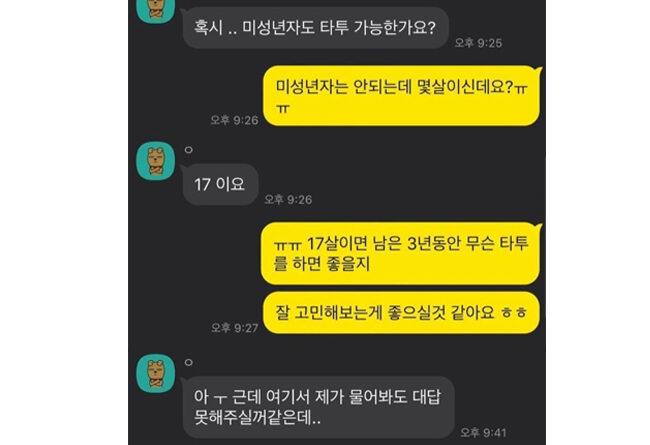The height and width of the screenshot is (445, 650).
Task: Click the sender name "ㅇ" above the last message
Action: click(x=189, y=362)
